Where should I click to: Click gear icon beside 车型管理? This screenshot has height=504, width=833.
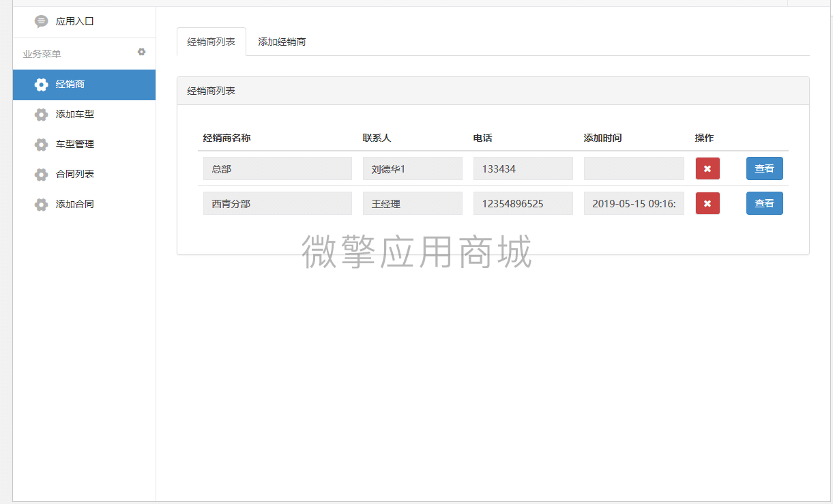(x=42, y=145)
